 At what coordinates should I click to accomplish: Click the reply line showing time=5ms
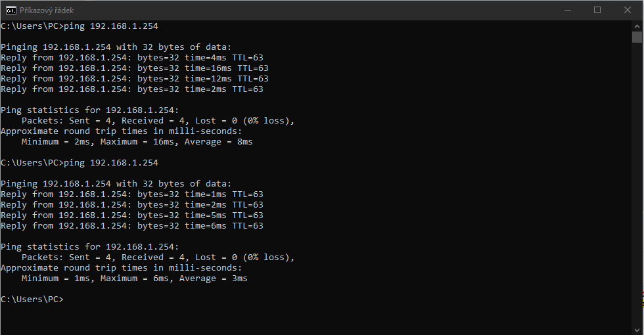132,215
